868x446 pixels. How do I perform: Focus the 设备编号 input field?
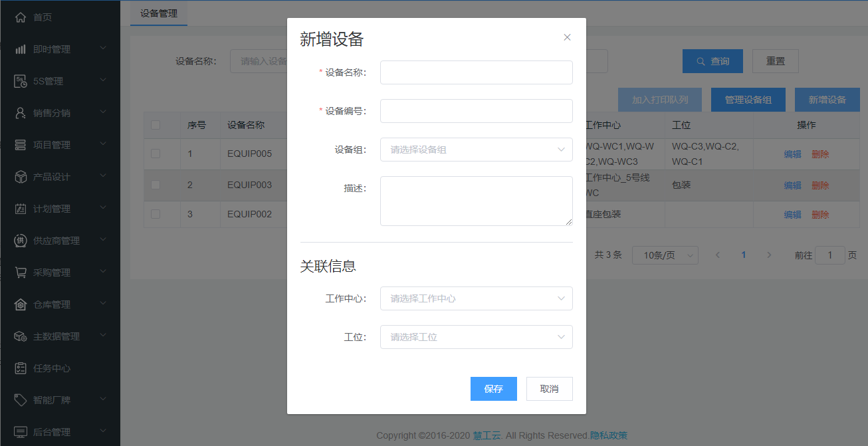click(x=476, y=111)
